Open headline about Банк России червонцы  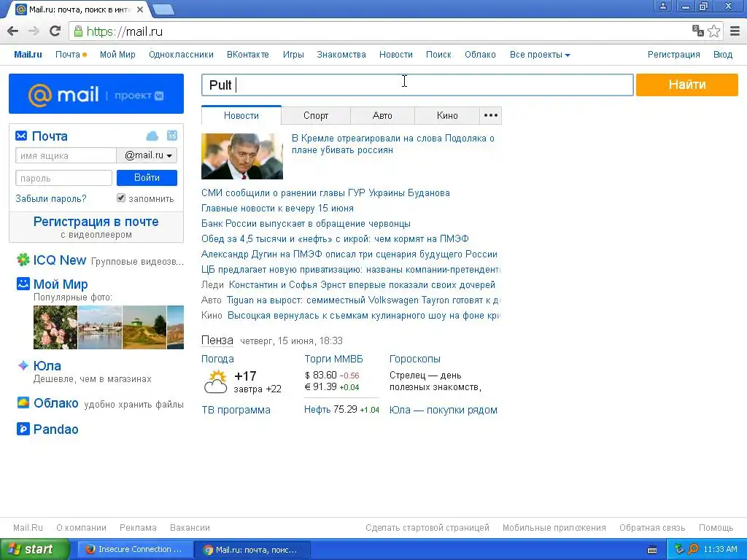pos(306,223)
